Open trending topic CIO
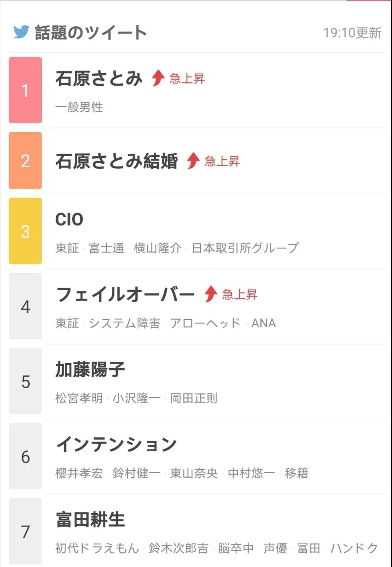This screenshot has width=392, height=567. pyautogui.click(x=69, y=220)
